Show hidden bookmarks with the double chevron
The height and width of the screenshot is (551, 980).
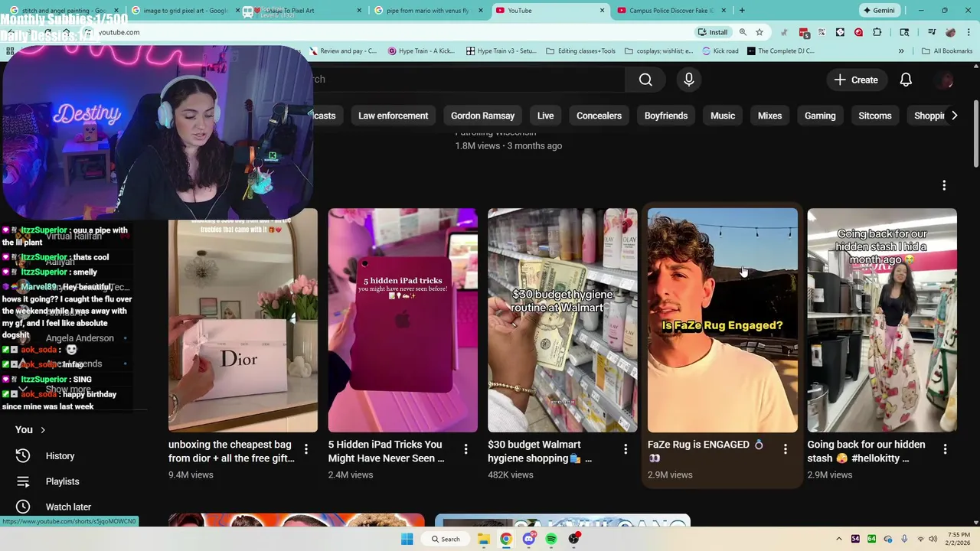point(901,51)
